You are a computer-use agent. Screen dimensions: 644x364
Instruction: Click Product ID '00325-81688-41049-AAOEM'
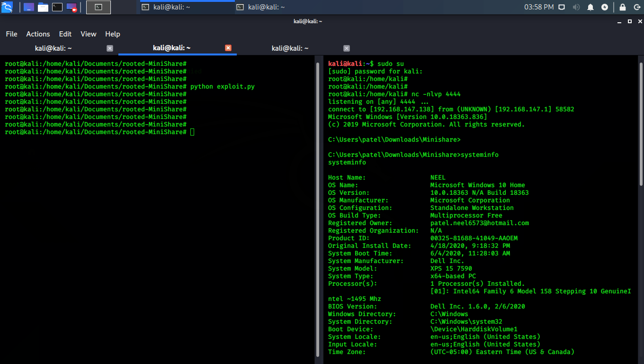[474, 238]
